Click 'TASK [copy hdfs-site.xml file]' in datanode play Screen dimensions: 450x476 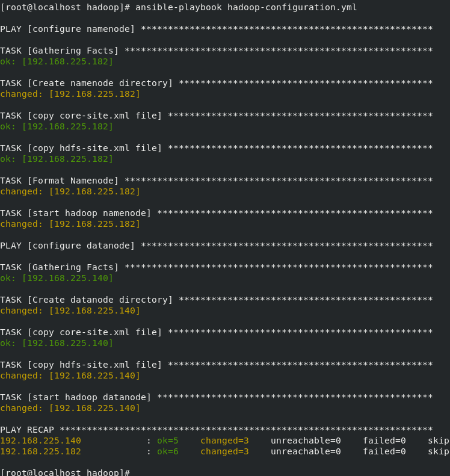pyautogui.click(x=81, y=365)
